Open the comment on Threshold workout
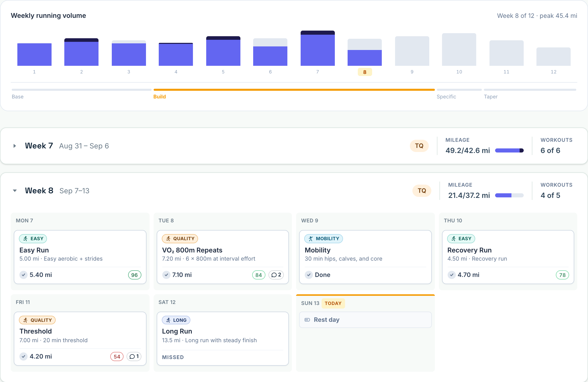The width and height of the screenshot is (588, 382). coord(134,356)
